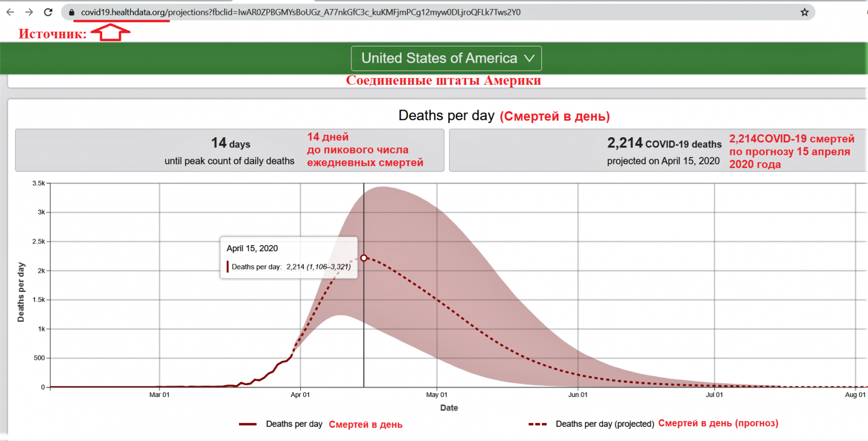Click the 'Jun 01' x-axis label
The image size is (868, 441).
point(578,396)
